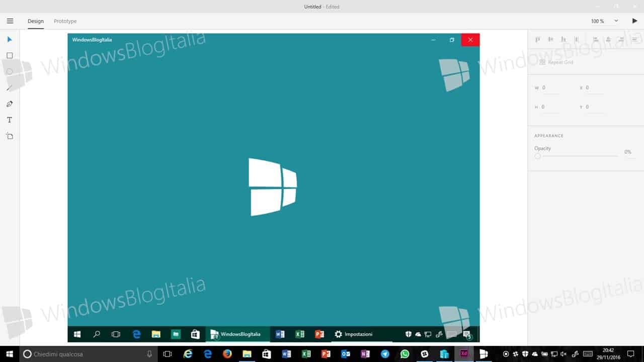Select the Text tool

coord(10,120)
